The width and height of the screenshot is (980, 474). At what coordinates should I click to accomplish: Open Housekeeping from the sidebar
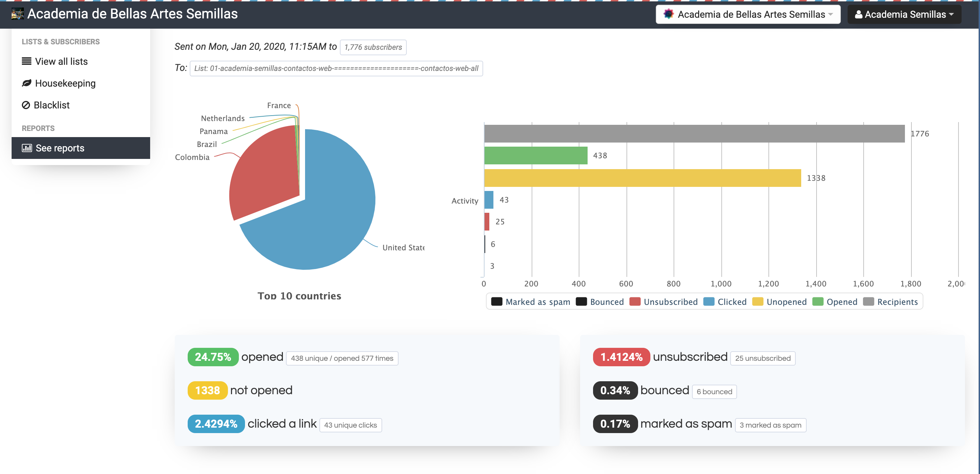point(65,83)
